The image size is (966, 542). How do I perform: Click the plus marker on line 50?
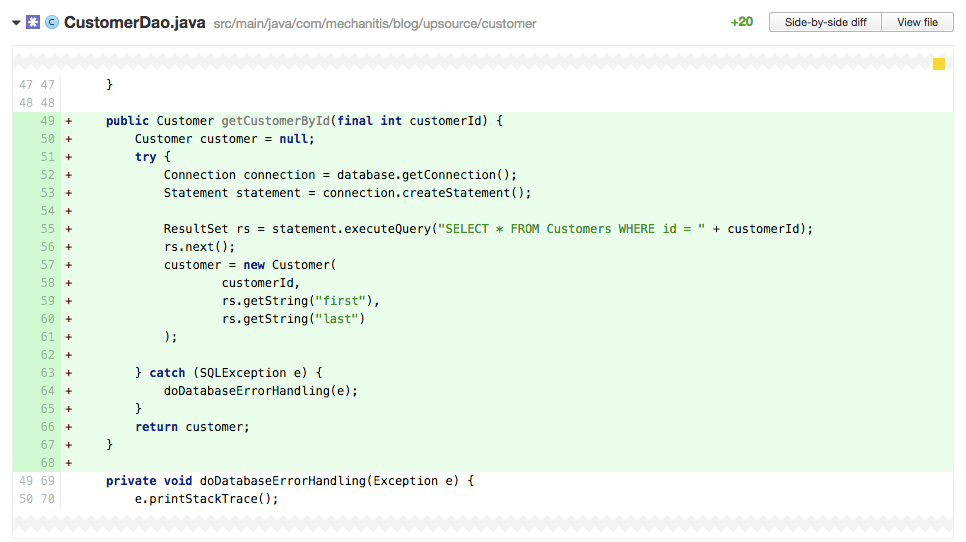pyautogui.click(x=68, y=139)
